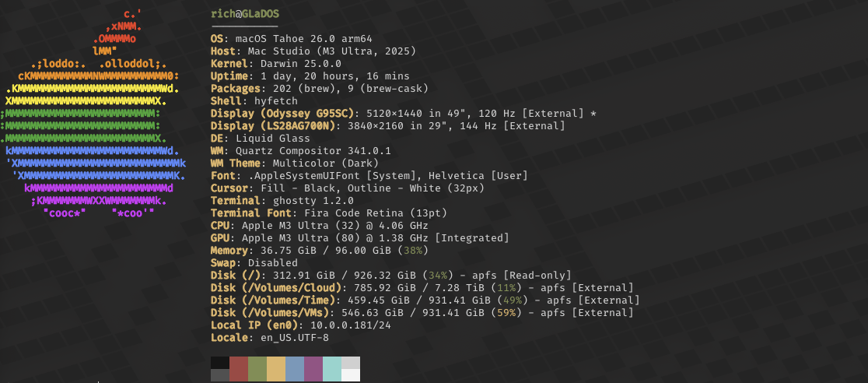
Task: Click the '59%' disk percentage
Action: click(506, 313)
